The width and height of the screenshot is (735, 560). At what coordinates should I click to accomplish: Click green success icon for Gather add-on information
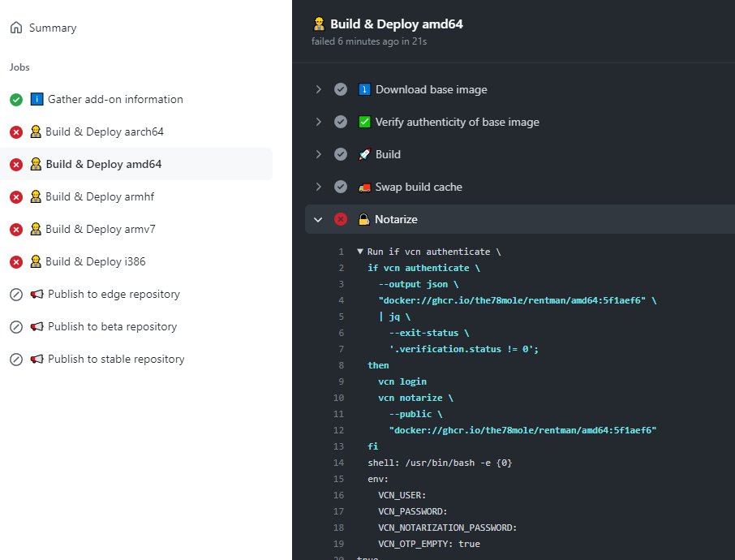(x=16, y=100)
